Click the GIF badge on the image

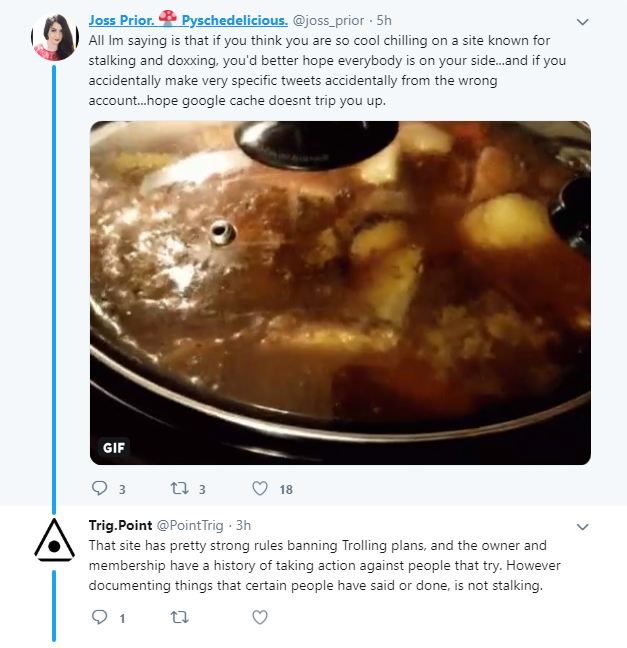(114, 448)
